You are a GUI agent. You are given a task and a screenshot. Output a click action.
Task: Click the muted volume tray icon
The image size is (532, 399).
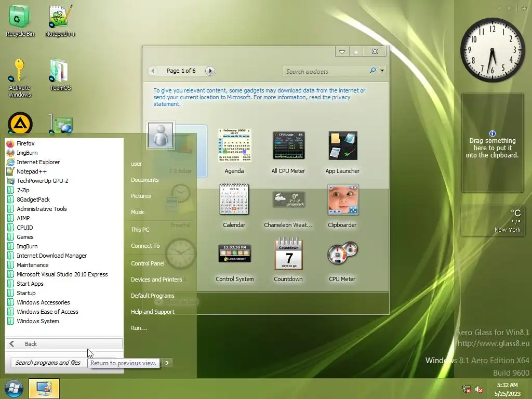[479, 389]
